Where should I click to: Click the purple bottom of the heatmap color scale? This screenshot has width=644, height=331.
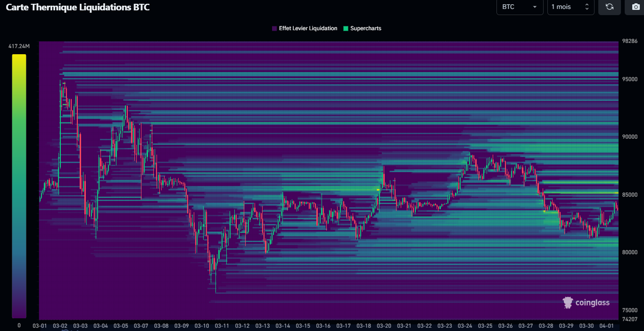point(19,314)
